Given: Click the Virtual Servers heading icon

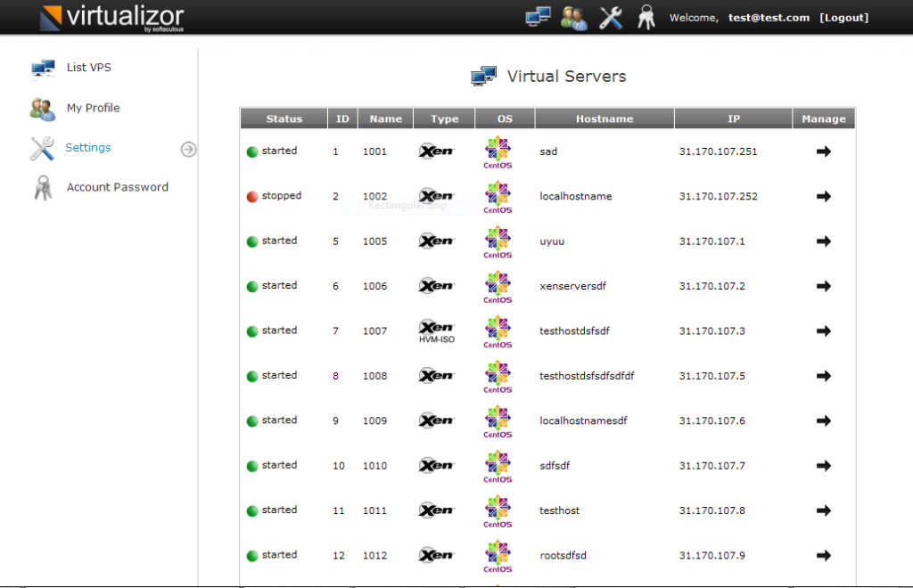Looking at the screenshot, I should pos(483,76).
